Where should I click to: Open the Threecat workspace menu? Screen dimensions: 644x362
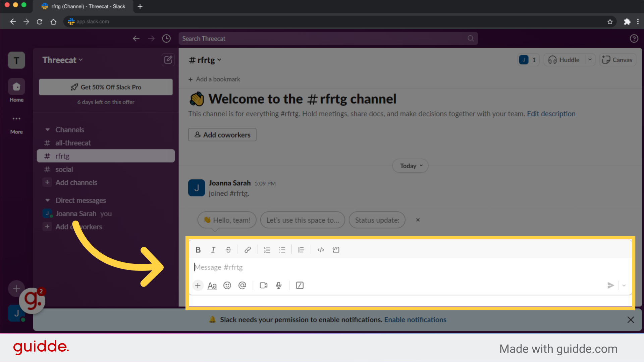[x=62, y=60]
